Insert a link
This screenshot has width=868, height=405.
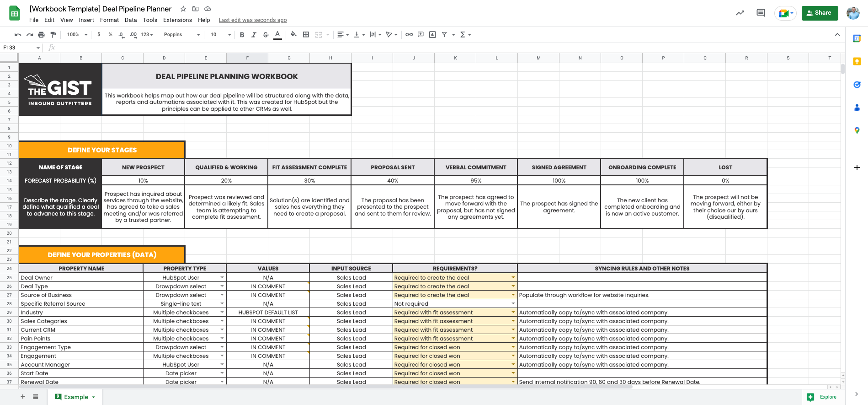click(409, 35)
